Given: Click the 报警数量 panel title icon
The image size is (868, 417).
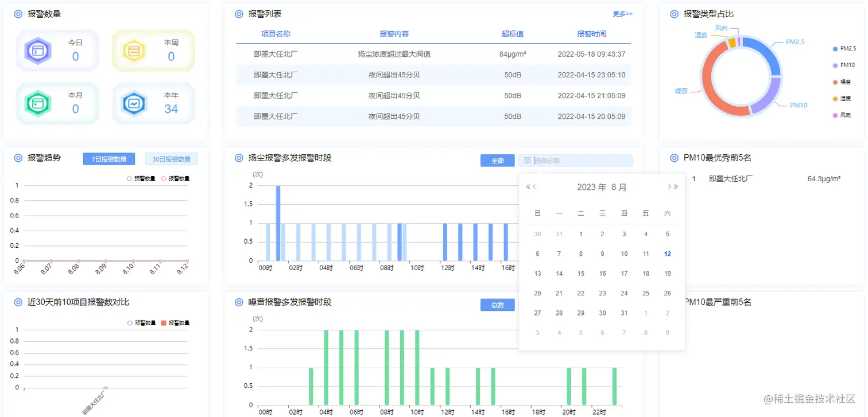Looking at the screenshot, I should 17,14.
